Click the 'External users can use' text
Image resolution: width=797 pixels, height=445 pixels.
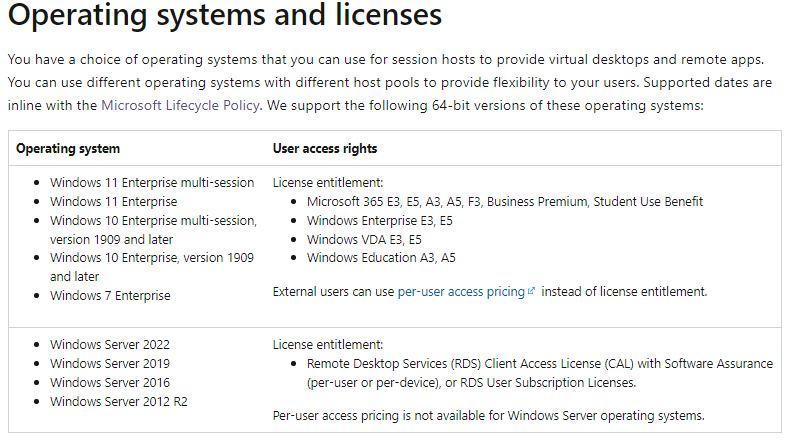click(x=333, y=292)
